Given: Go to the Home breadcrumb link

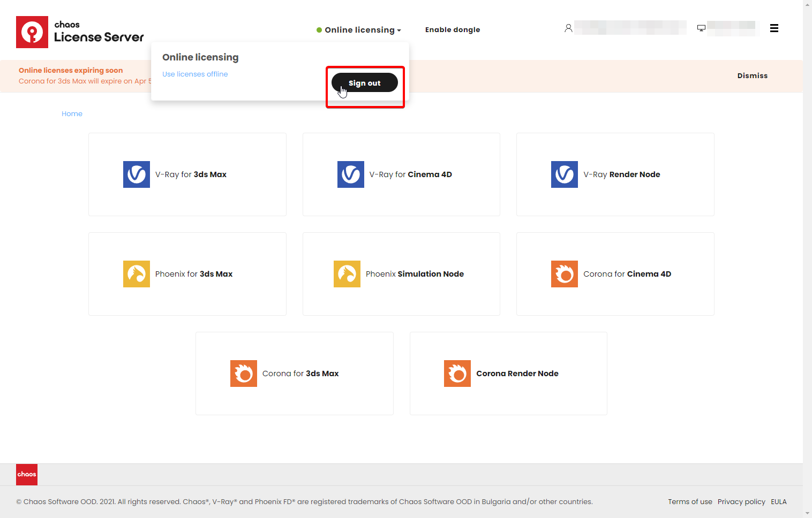Looking at the screenshot, I should [x=72, y=114].
